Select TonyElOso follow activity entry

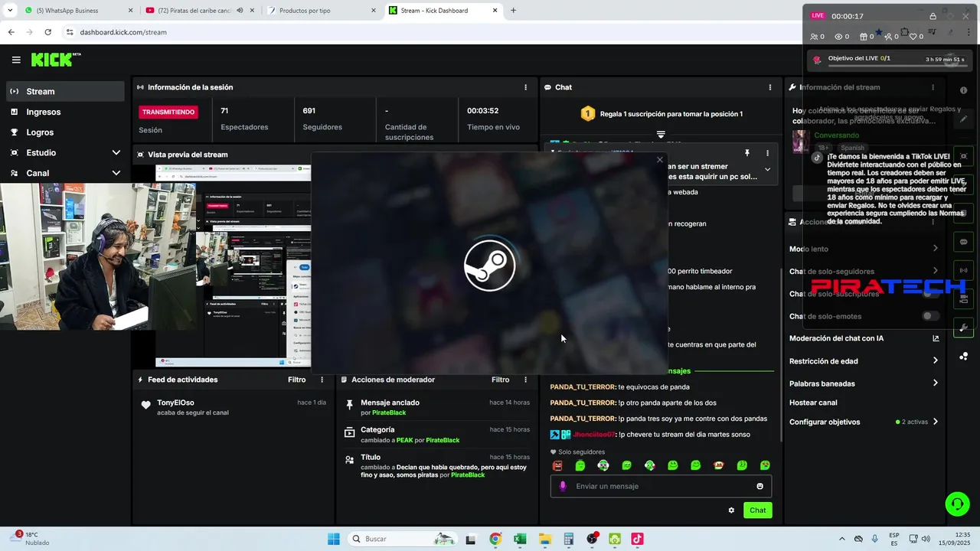click(x=234, y=407)
